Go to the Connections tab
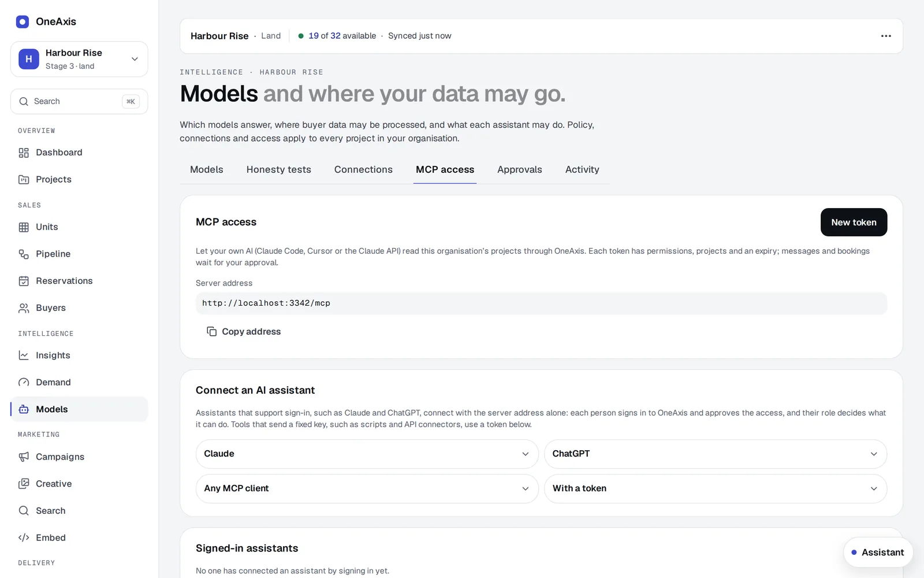The width and height of the screenshot is (924, 578). tap(363, 170)
